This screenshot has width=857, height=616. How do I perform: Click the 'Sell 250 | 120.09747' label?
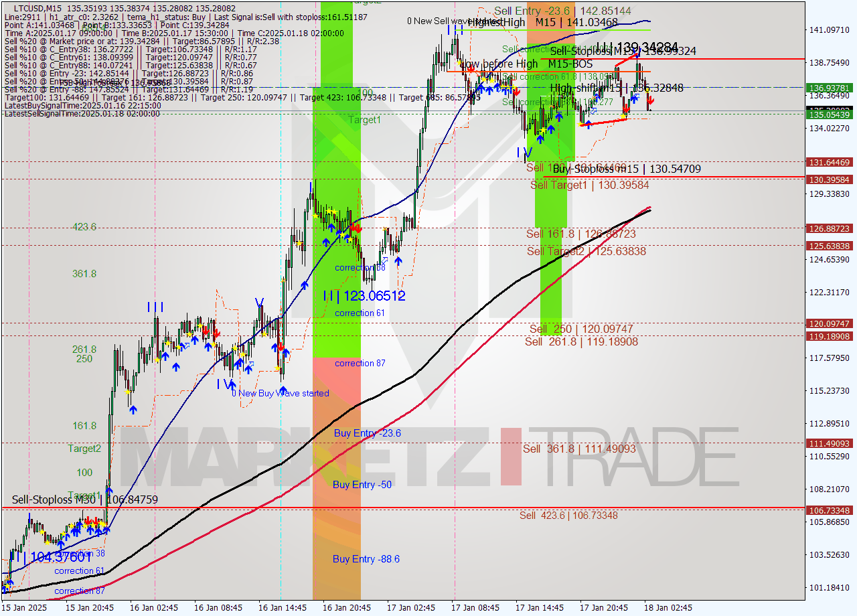tap(581, 329)
